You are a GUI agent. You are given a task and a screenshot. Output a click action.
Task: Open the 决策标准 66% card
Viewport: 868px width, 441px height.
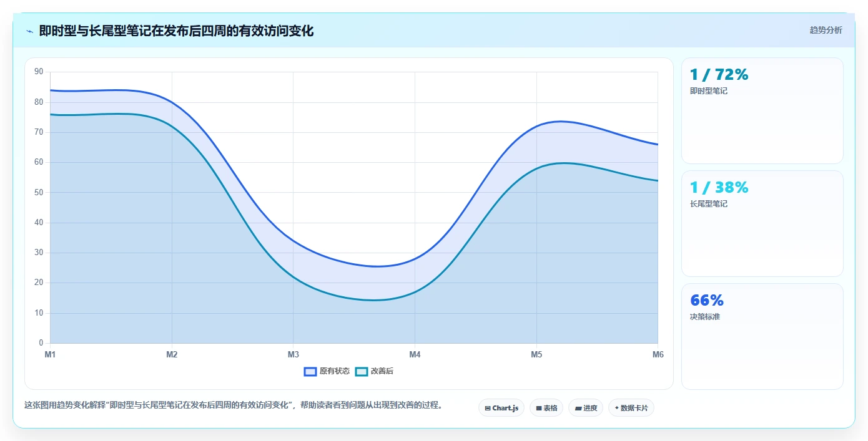coord(762,337)
